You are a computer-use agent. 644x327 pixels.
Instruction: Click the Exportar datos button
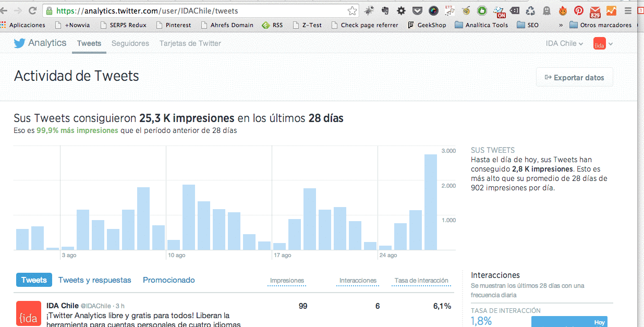574,77
